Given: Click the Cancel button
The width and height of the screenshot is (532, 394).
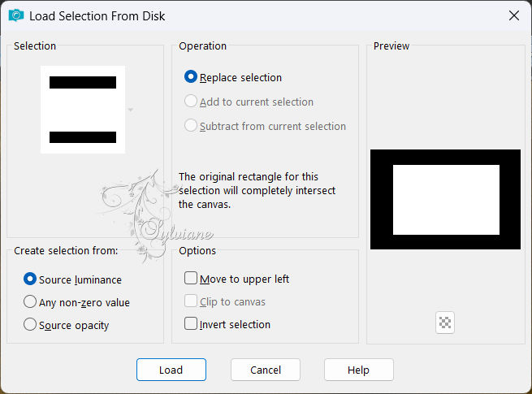Looking at the screenshot, I should [x=266, y=370].
